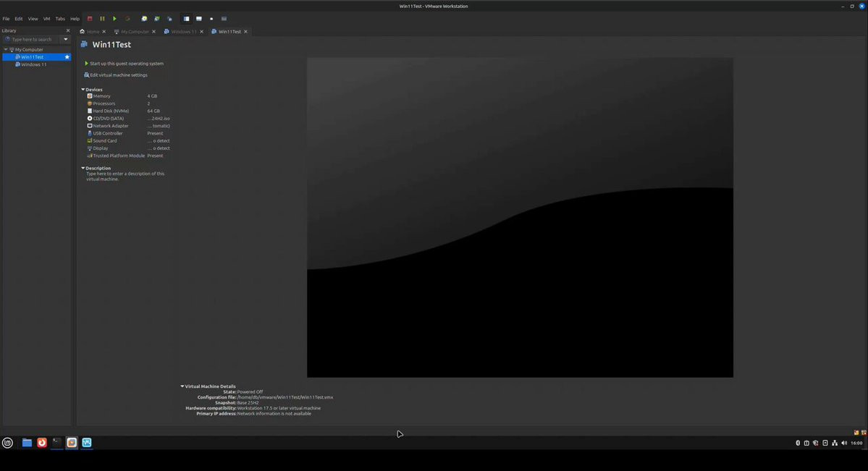
Task: Collapse the Virtual Machine Details section
Action: (x=182, y=386)
